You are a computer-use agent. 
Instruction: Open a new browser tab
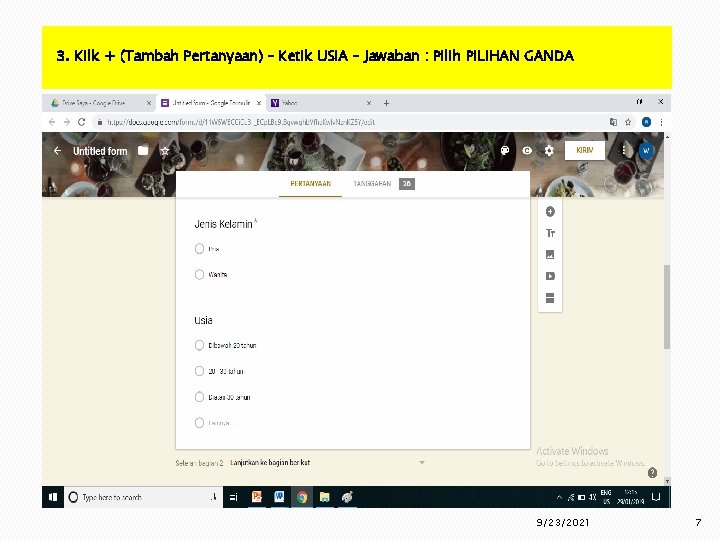(x=386, y=103)
